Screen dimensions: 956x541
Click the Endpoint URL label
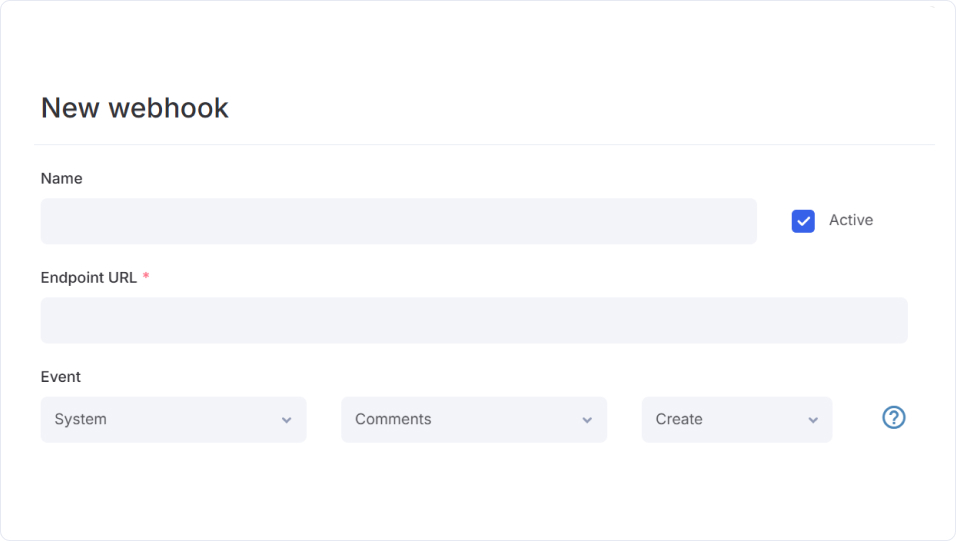point(88,277)
